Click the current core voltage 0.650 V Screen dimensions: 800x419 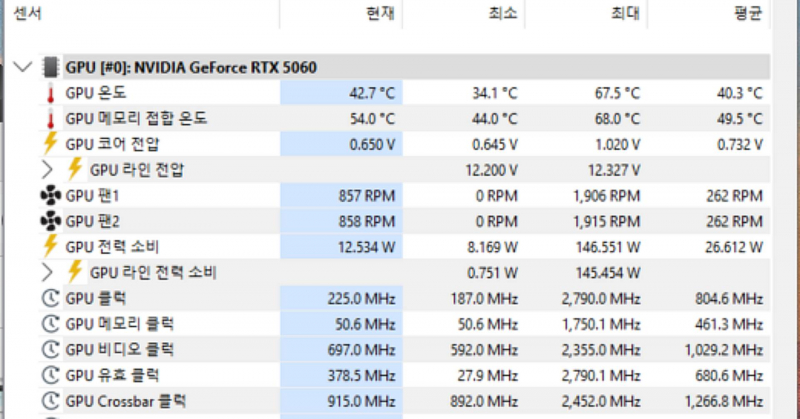372,144
